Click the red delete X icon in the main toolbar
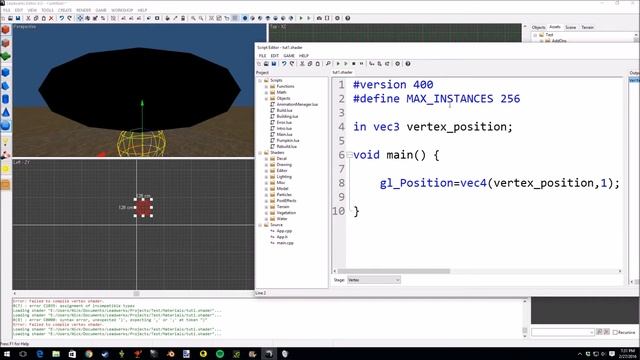This screenshot has height=360, width=640. click(x=51, y=18)
